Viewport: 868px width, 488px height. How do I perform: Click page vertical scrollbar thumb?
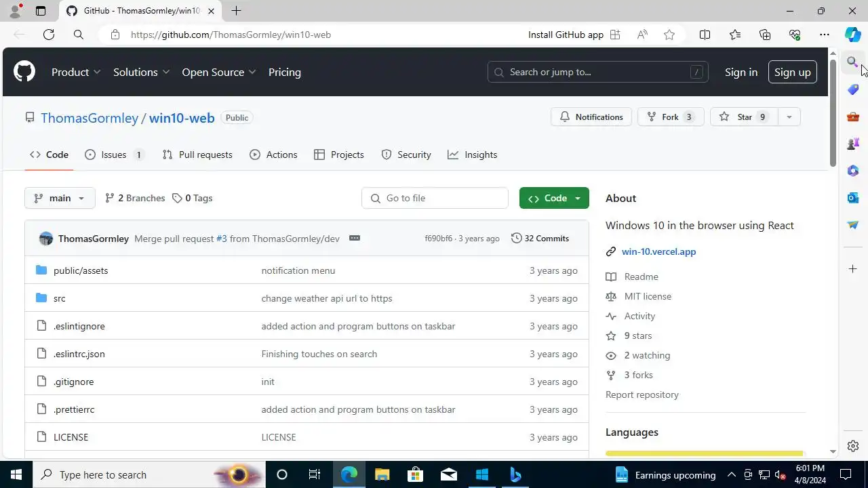pyautogui.click(x=833, y=112)
